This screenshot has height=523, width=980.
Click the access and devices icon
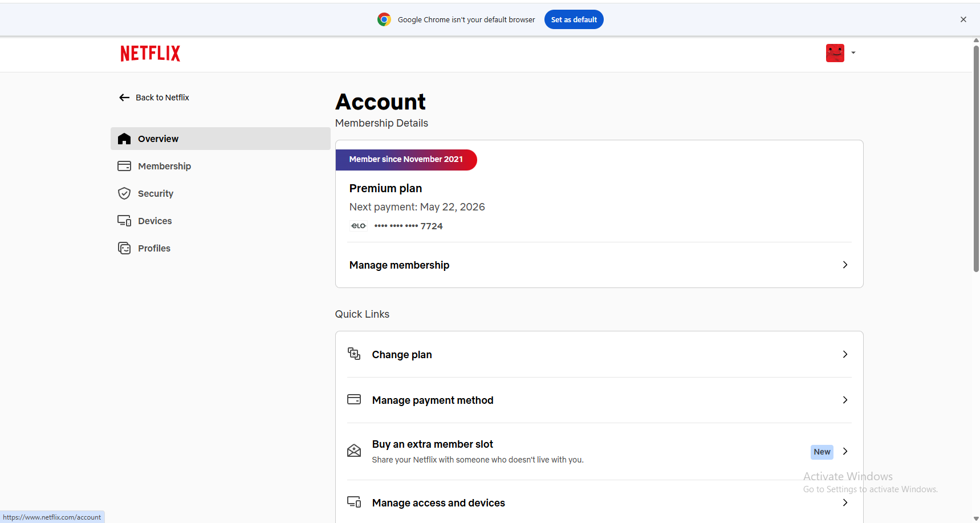pos(354,502)
